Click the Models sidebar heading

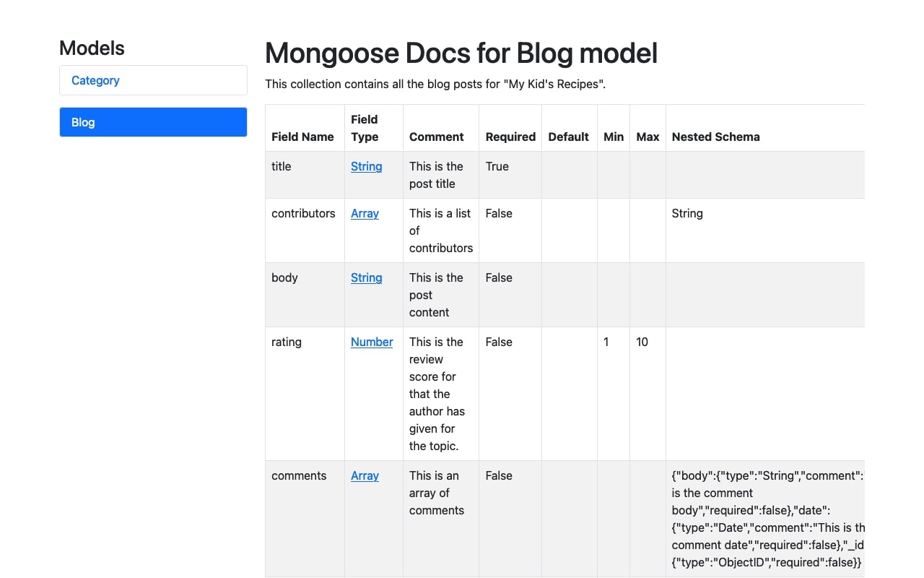92,48
